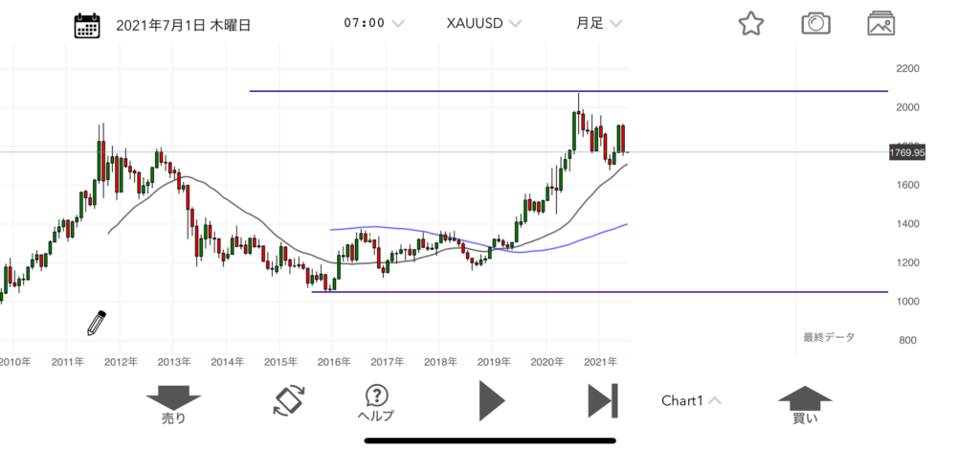Expand the 07:00 time dropdown
The width and height of the screenshot is (980, 453).
coord(373,23)
